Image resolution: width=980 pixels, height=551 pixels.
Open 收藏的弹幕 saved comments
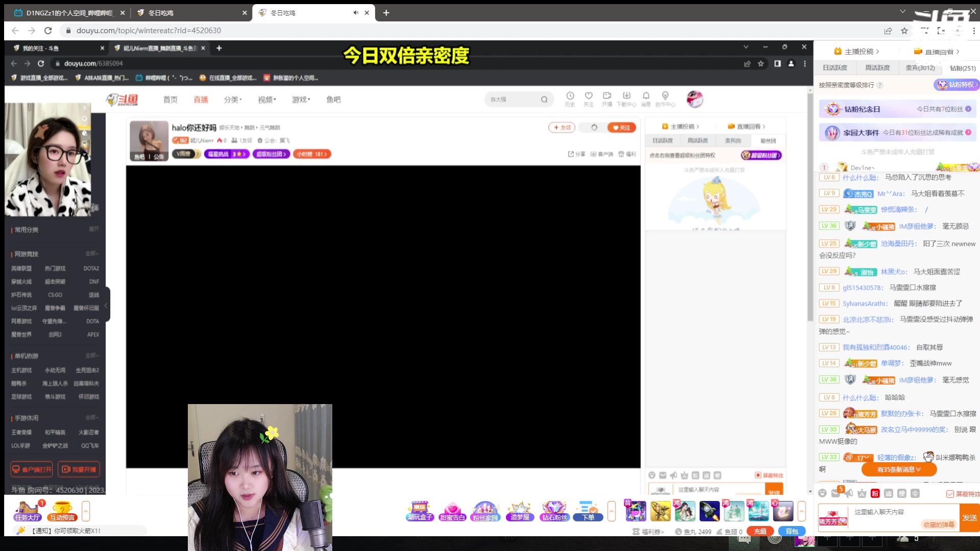click(939, 525)
